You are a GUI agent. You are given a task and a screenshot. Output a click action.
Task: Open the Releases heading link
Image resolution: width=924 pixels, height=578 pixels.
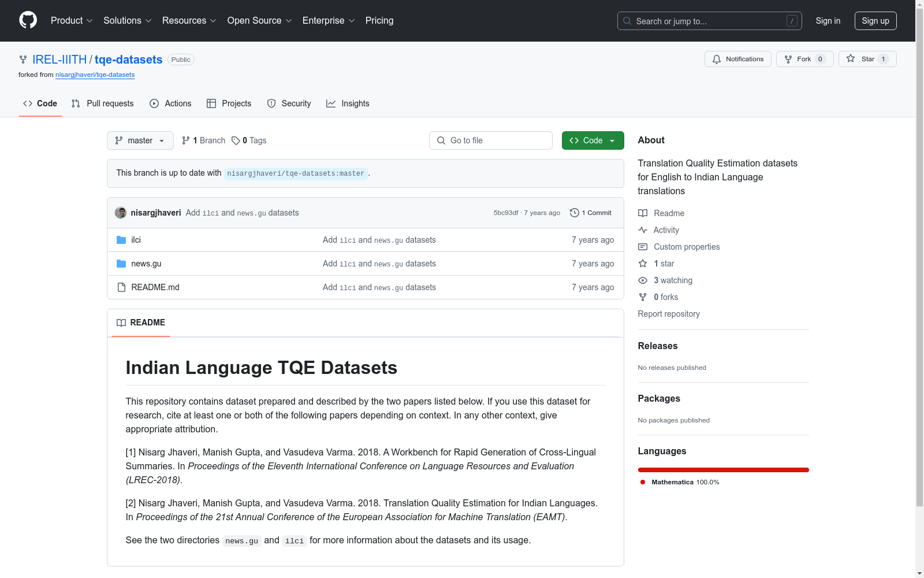[x=658, y=346]
